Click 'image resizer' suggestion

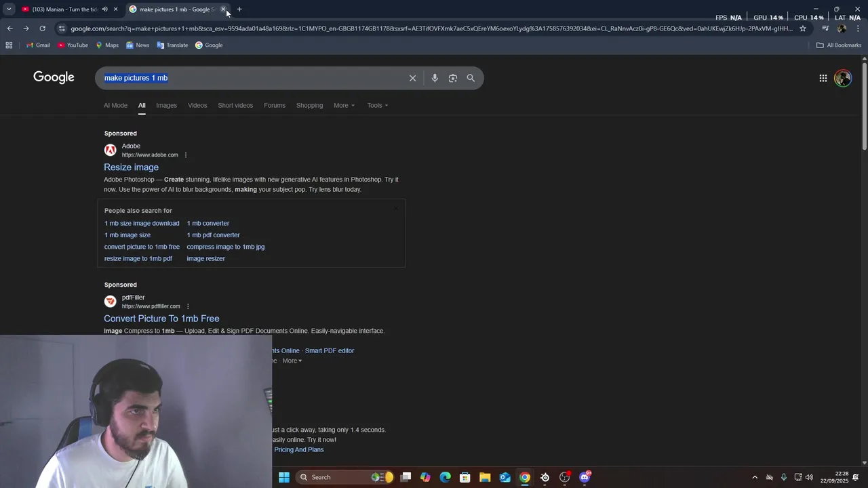(x=205, y=258)
